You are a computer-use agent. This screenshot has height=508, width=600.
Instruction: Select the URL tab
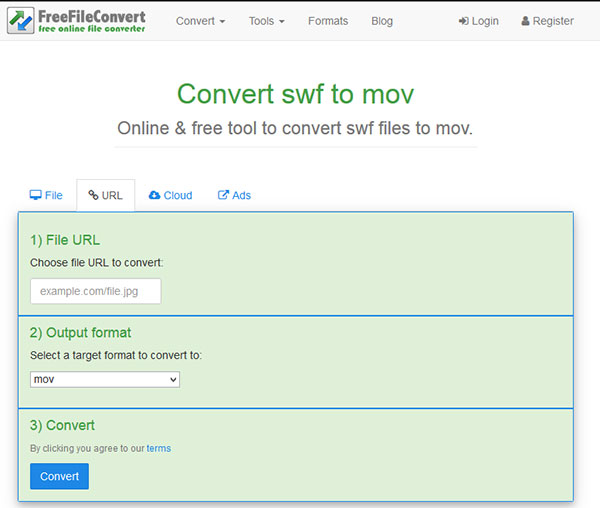[106, 195]
